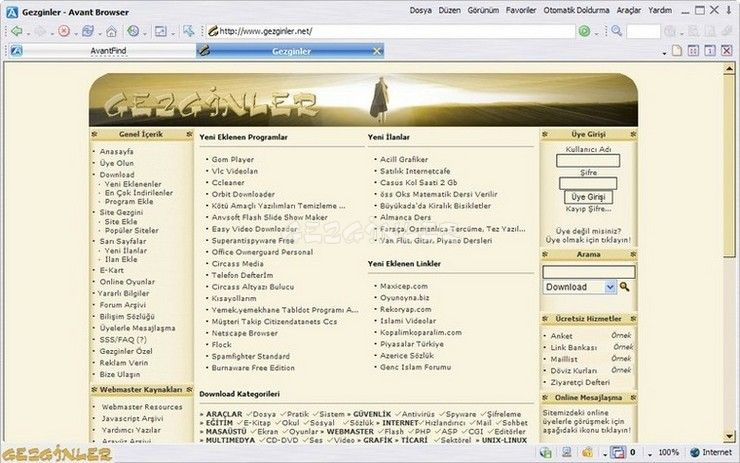Open the Favoriler menu
740x463 pixels.
(521, 10)
